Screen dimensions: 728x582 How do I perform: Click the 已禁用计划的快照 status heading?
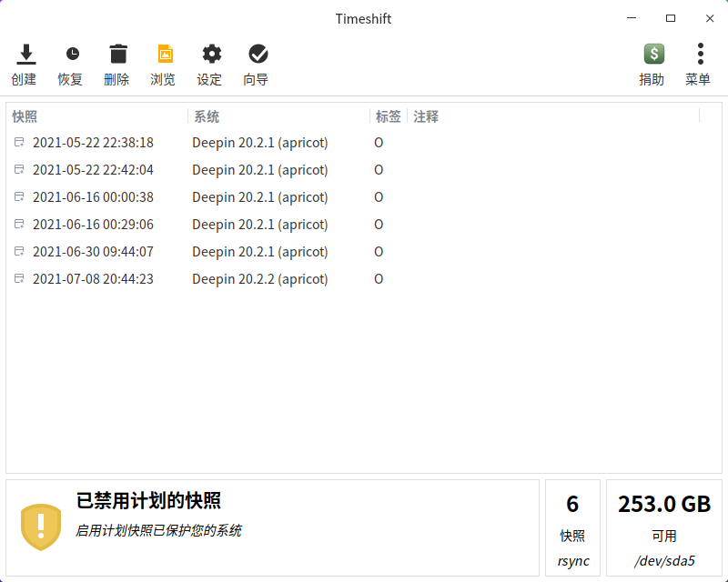[x=148, y=501]
